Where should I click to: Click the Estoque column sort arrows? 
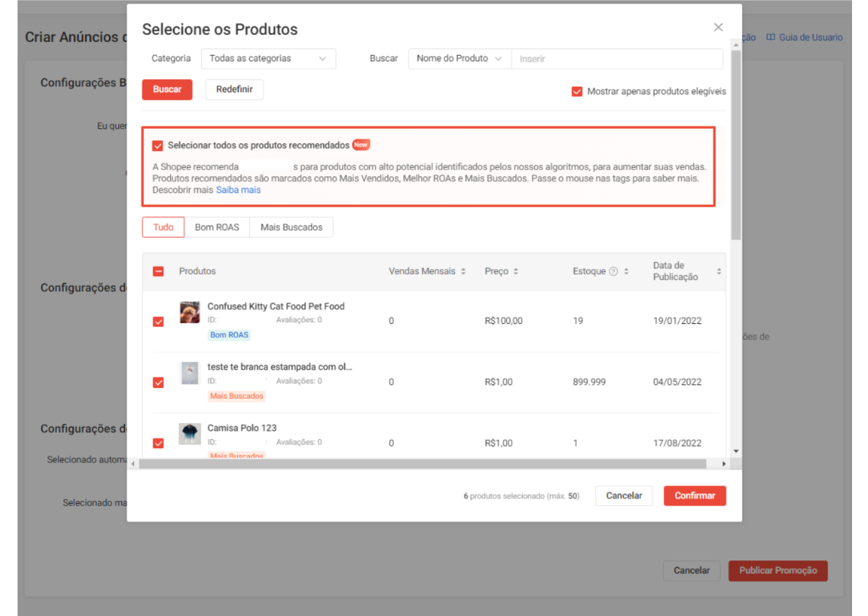coord(626,271)
